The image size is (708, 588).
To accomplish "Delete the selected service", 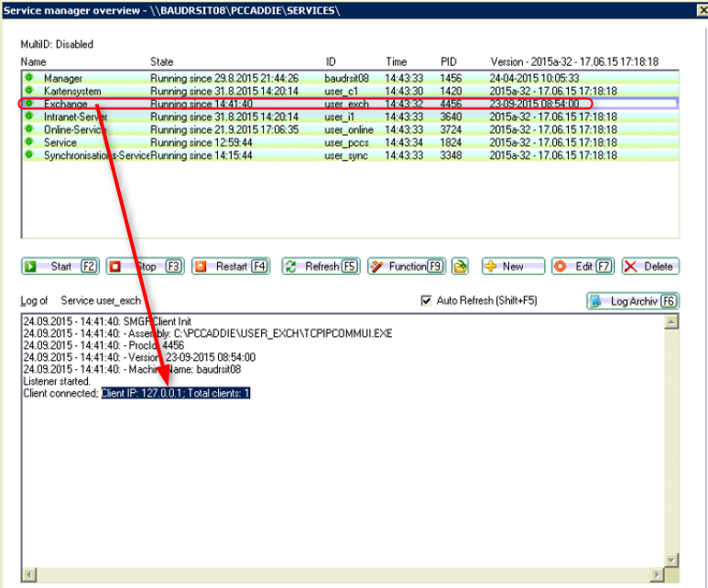I will point(649,267).
